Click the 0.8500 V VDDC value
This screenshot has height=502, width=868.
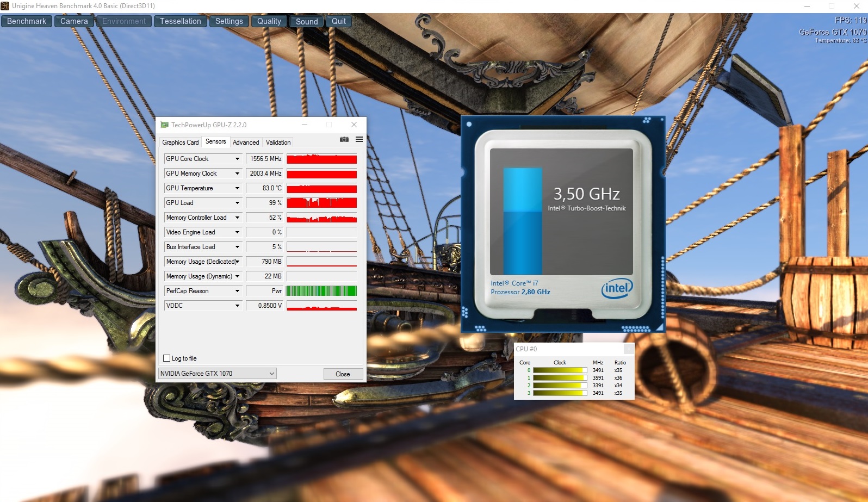[x=265, y=306]
